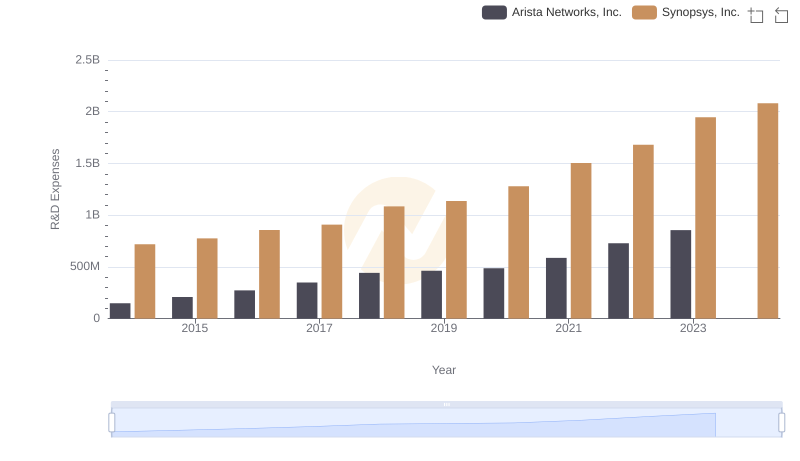Screen dimensions: 800x461
Task: Select the Arista bar for 2019
Action: pyautogui.click(x=432, y=294)
